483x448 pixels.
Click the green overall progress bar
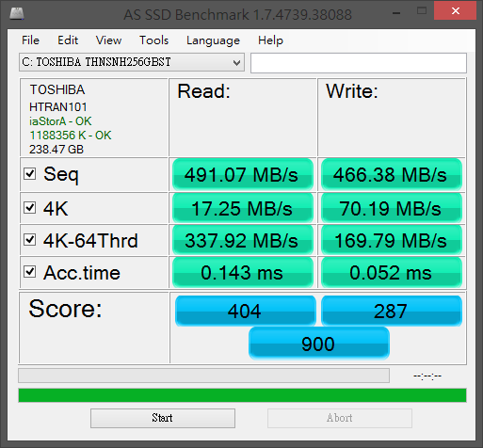tap(242, 395)
